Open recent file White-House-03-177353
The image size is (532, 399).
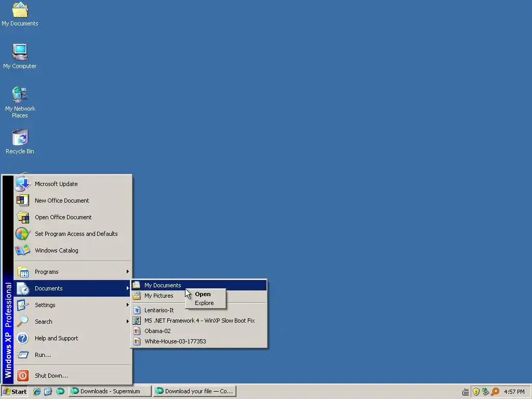[199, 341]
